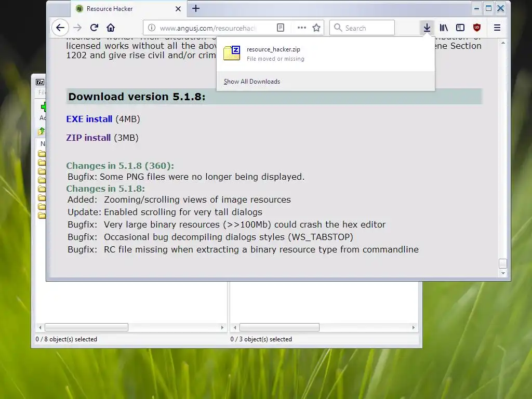Image resolution: width=532 pixels, height=399 pixels.
Task: Click 'File moved or missing' status text
Action: click(x=275, y=59)
